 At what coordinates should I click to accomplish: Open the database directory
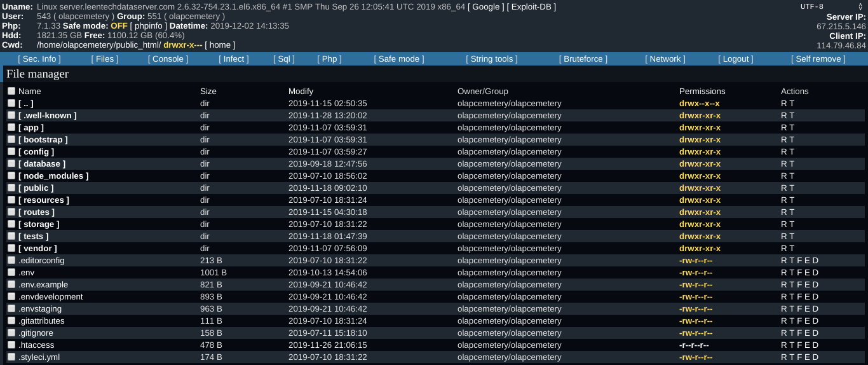[x=42, y=163]
